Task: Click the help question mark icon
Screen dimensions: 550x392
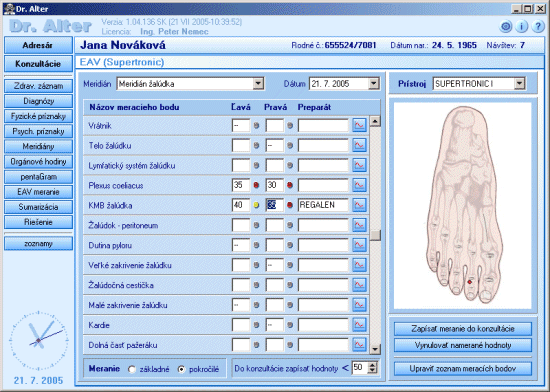Action: coord(538,27)
